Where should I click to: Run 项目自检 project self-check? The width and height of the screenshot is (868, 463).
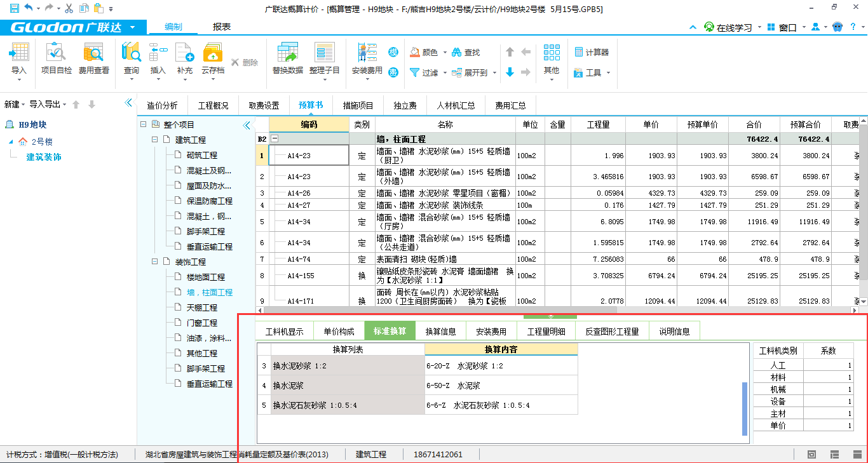tap(57, 59)
